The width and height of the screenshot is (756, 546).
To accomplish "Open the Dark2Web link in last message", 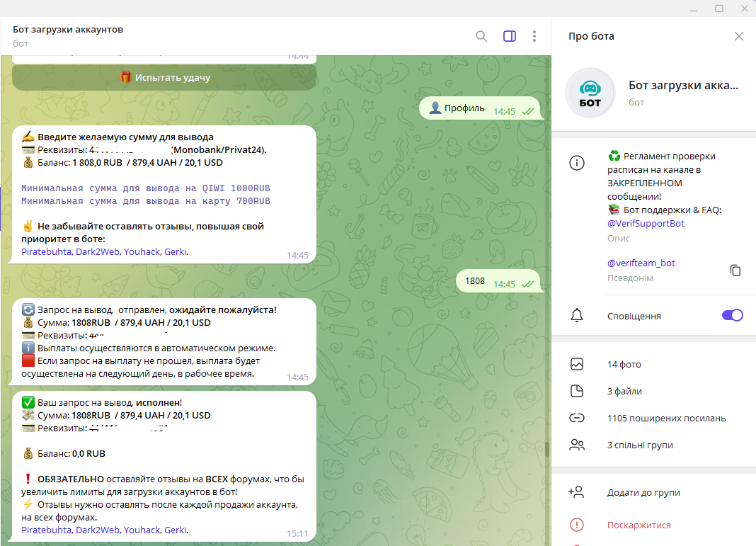I will 97,530.
